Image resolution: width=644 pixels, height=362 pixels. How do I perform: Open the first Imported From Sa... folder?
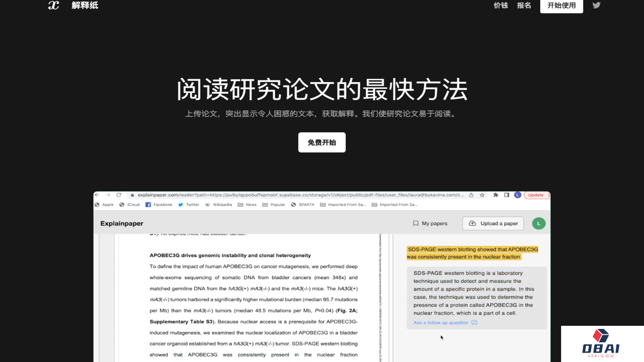pos(343,205)
